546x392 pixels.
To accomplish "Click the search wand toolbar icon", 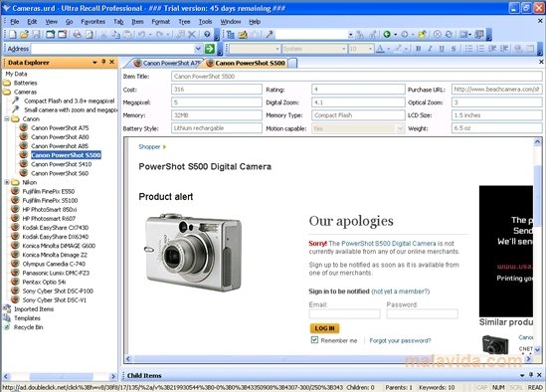I will click(x=270, y=34).
